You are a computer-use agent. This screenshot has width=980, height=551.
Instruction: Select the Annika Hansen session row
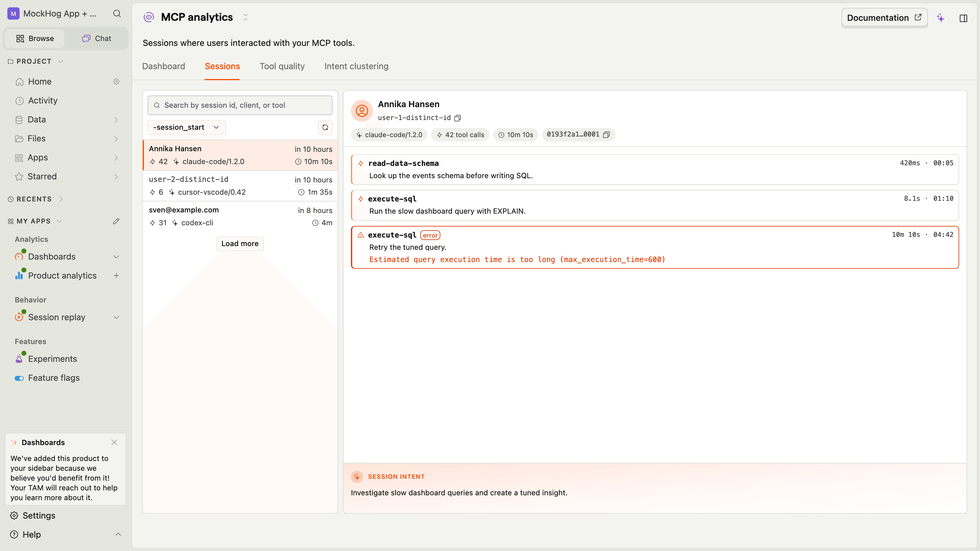[x=240, y=155]
